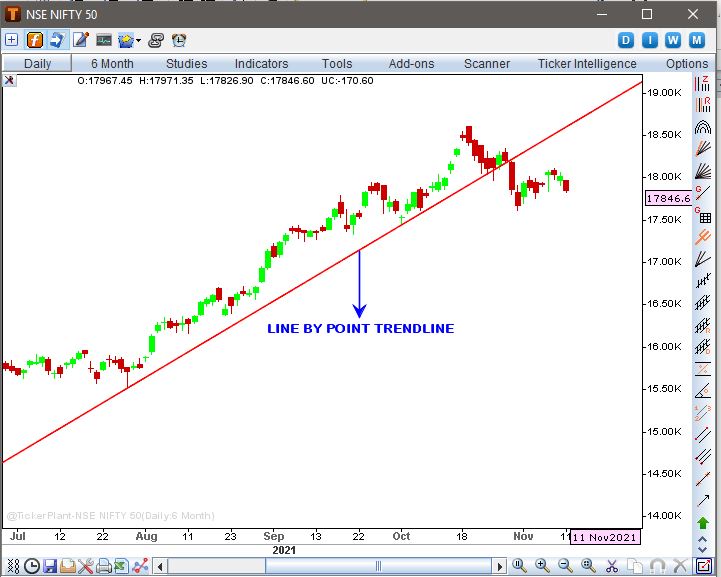Switch to the M monthly timeframe button

(x=697, y=40)
